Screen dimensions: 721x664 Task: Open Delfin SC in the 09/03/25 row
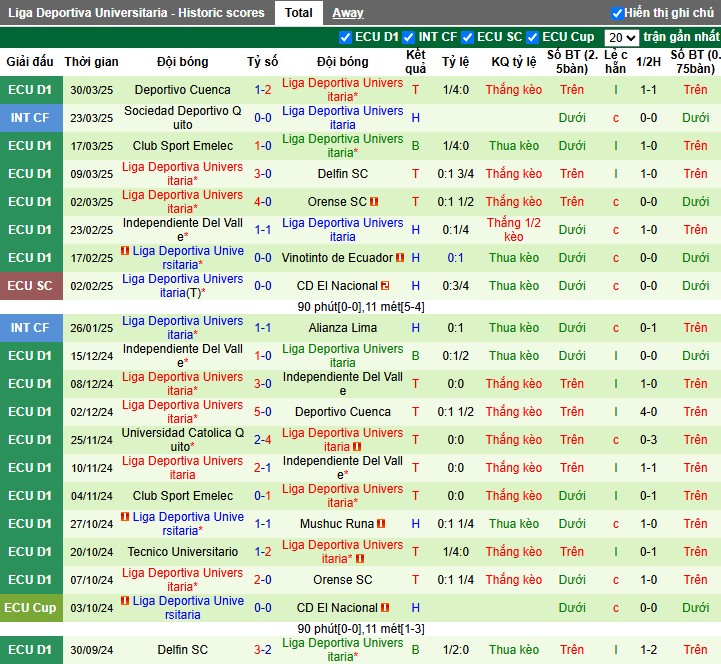(343, 174)
